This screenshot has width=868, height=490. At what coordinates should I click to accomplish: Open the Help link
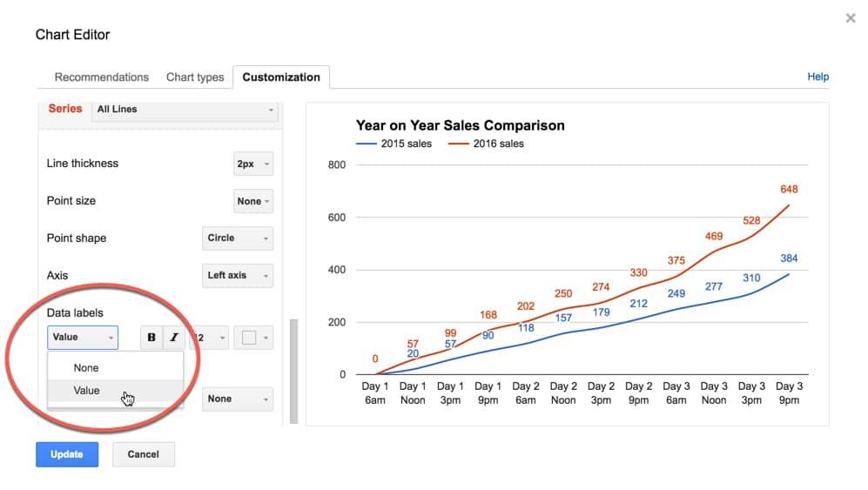tap(818, 77)
